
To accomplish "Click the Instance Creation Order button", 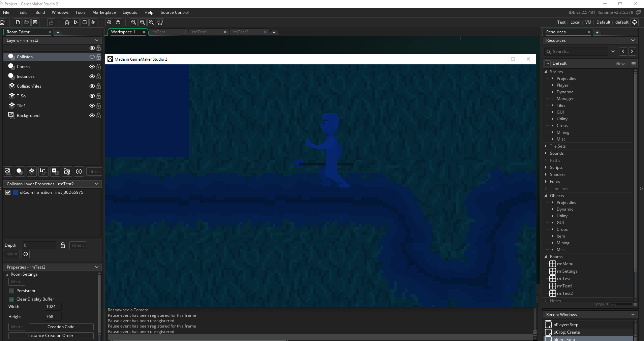I will [x=51, y=336].
